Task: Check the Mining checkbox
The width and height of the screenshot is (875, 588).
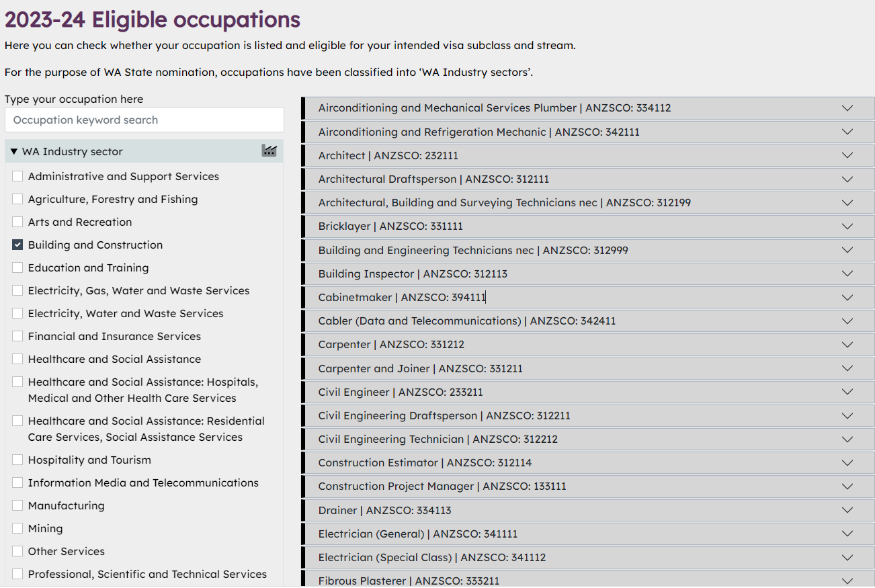Action: 17,529
